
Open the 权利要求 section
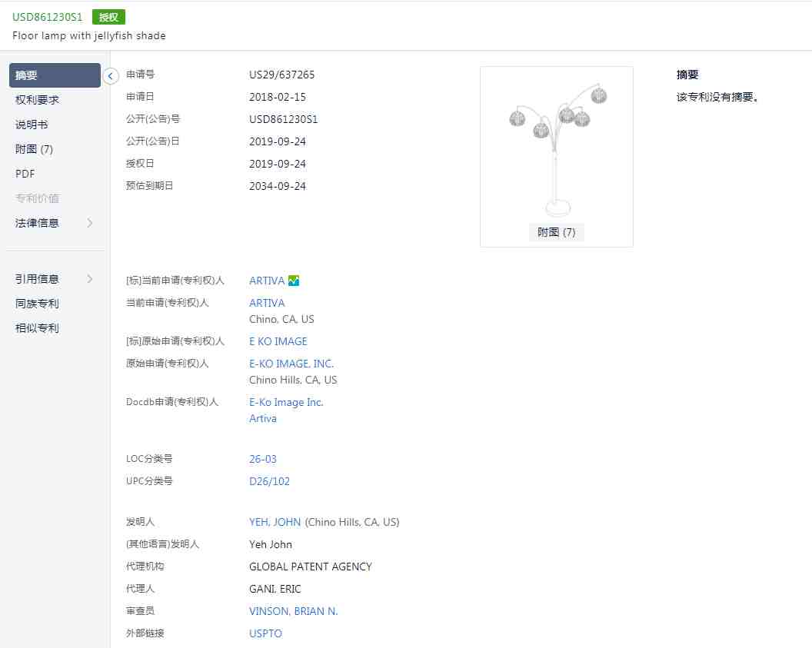(37, 100)
